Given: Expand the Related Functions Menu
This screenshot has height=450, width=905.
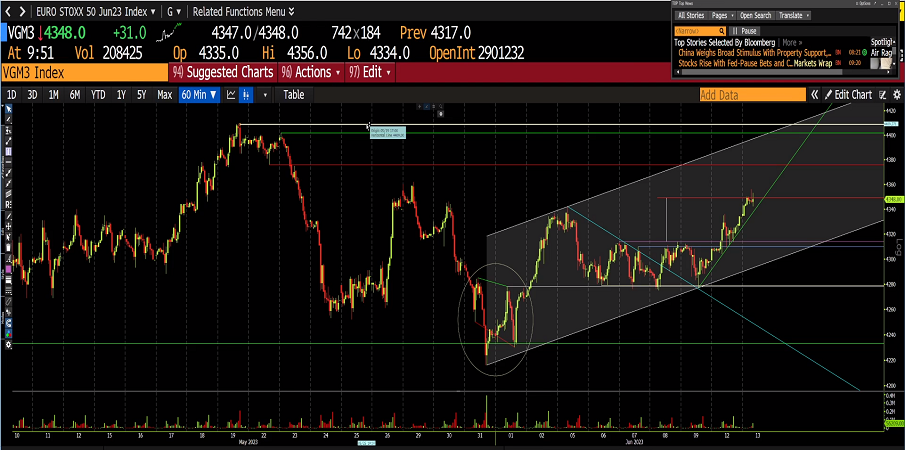Looking at the screenshot, I should click(x=242, y=11).
